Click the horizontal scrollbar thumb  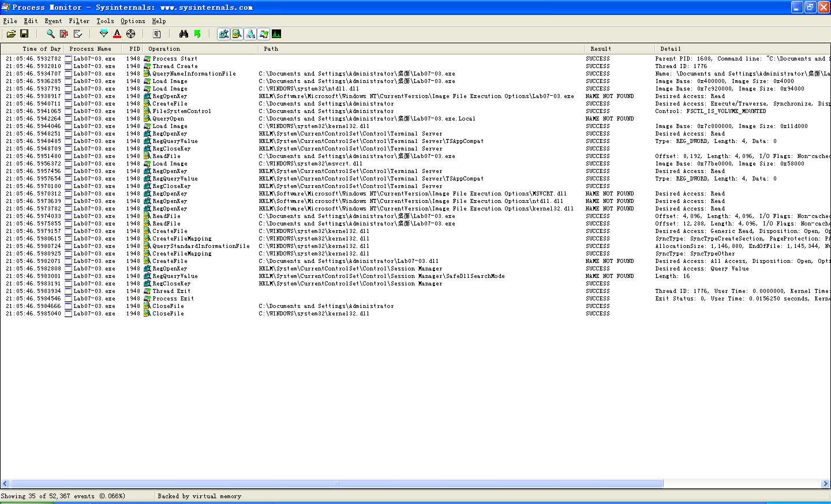point(337,484)
